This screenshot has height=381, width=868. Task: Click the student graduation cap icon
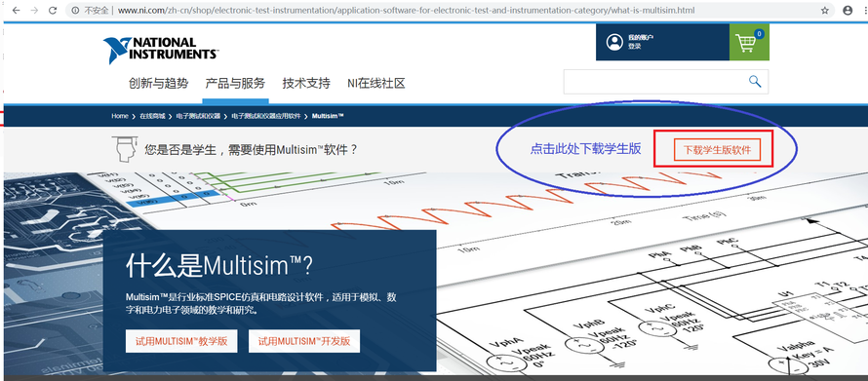(x=124, y=148)
